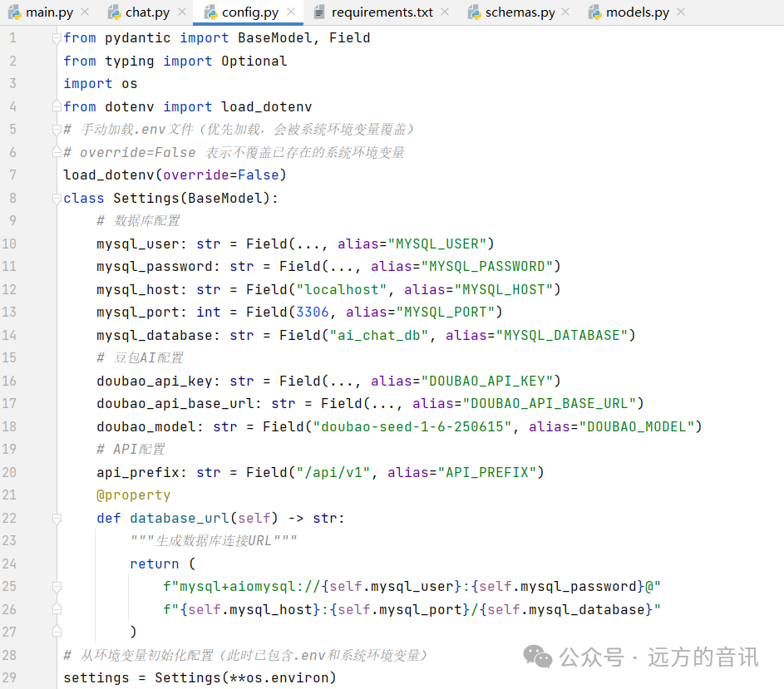Viewport: 784px width, 689px height.
Task: Click the schemas.py Python file icon
Action: tap(474, 12)
